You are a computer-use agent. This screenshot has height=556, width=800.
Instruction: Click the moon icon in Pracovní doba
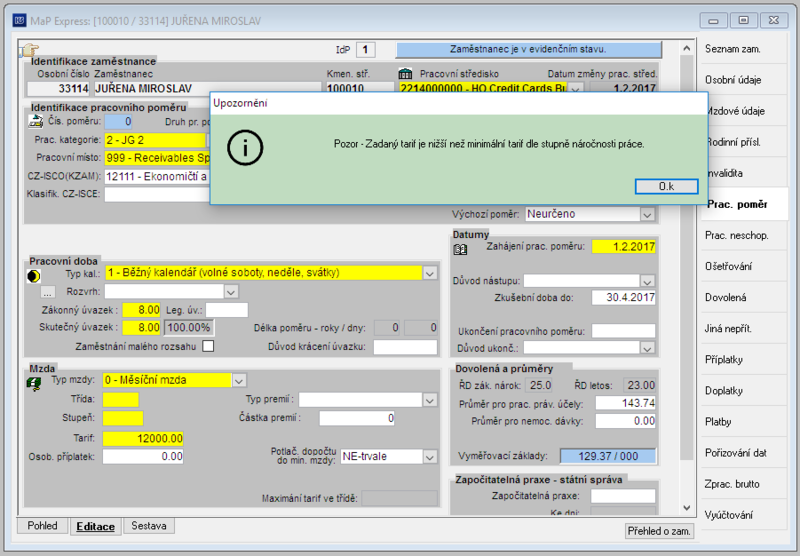[x=34, y=276]
